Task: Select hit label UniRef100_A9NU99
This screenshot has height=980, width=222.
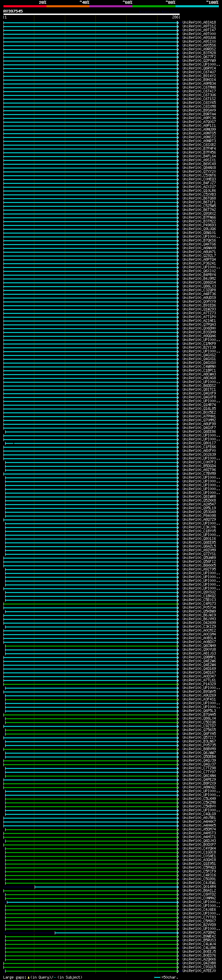Action: click(199, 129)
